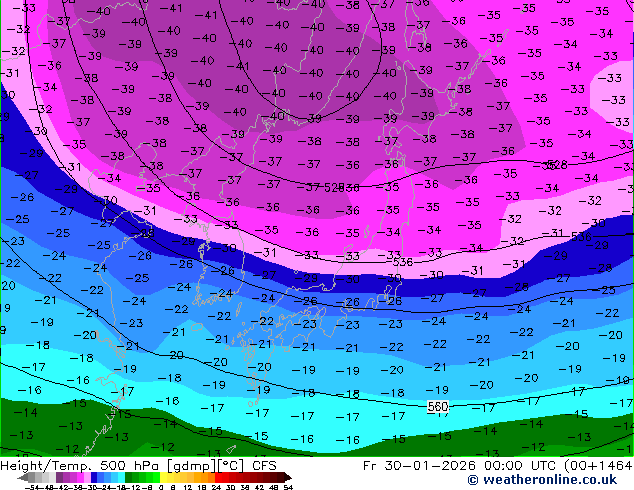The height and width of the screenshot is (490, 634).
Task: Click the 'CFS' model label
Action: (x=264, y=466)
